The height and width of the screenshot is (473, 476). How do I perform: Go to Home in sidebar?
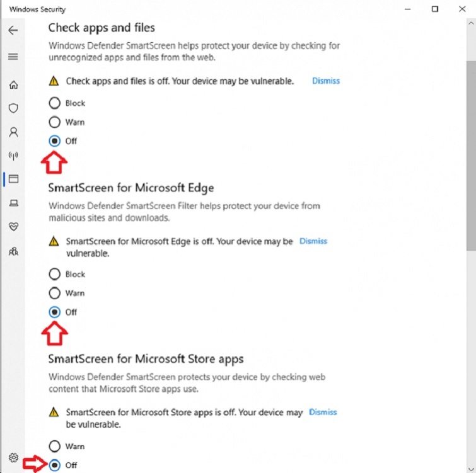point(13,84)
